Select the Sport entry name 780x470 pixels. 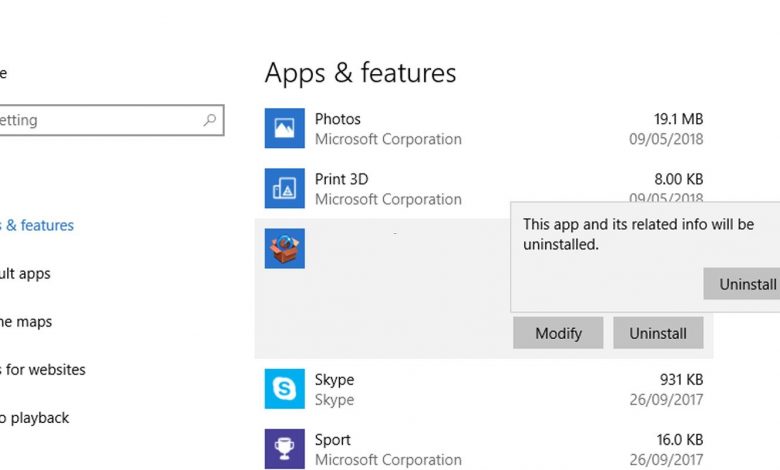tap(333, 440)
